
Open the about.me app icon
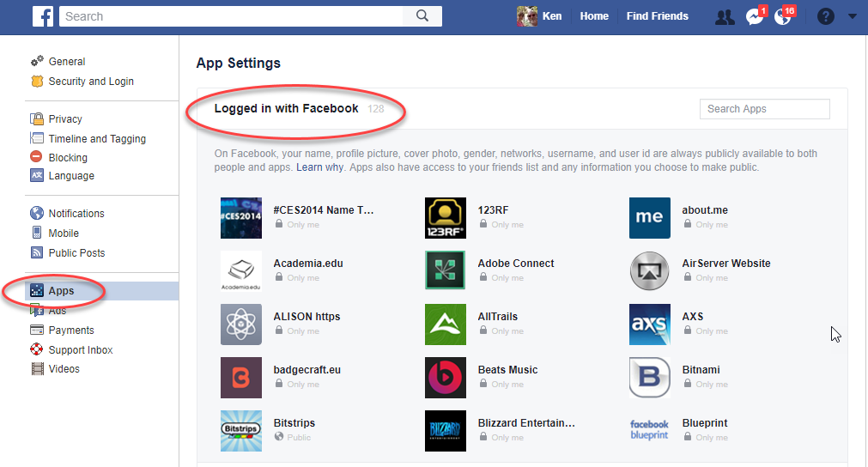tap(649, 218)
